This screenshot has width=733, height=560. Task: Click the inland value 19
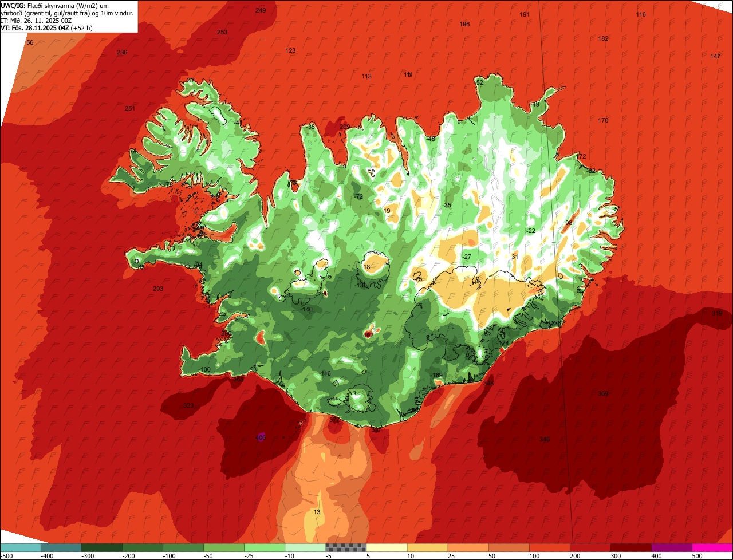click(387, 211)
